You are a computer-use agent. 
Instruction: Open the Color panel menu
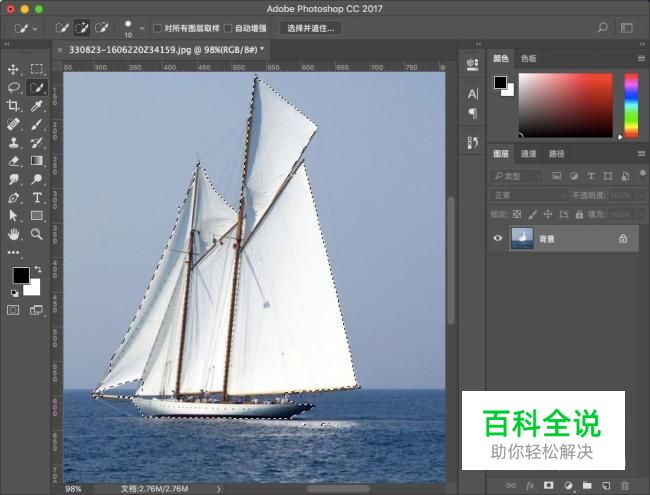tap(642, 59)
